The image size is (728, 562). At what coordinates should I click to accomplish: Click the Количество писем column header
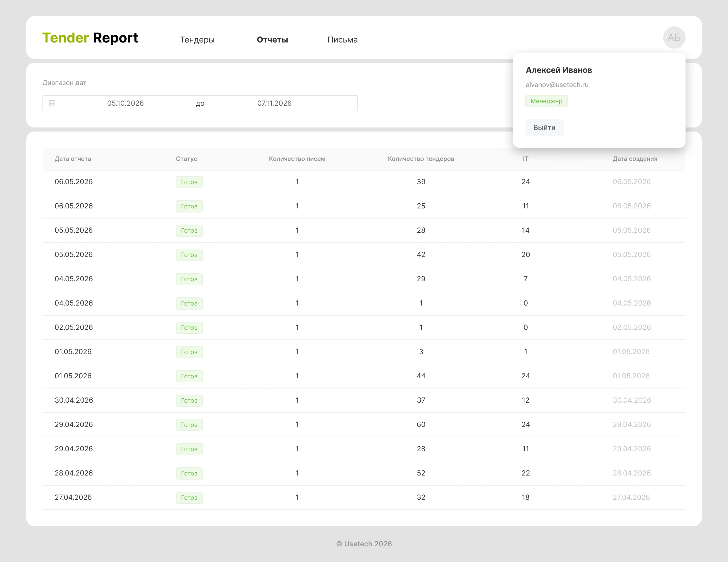point(297,159)
